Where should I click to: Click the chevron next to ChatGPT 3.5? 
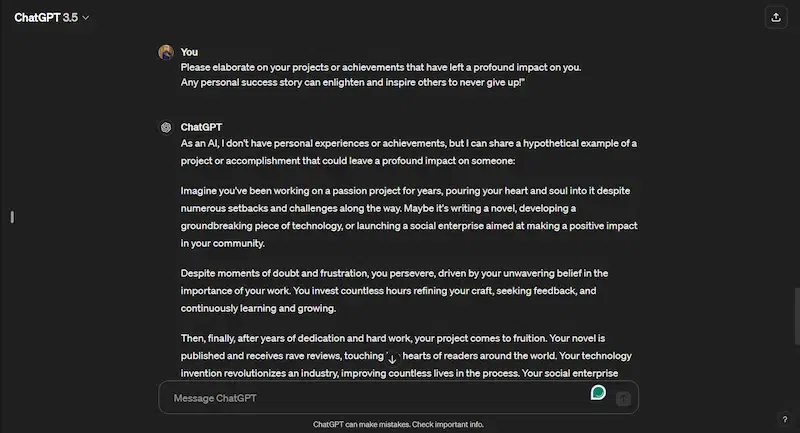[x=86, y=18]
